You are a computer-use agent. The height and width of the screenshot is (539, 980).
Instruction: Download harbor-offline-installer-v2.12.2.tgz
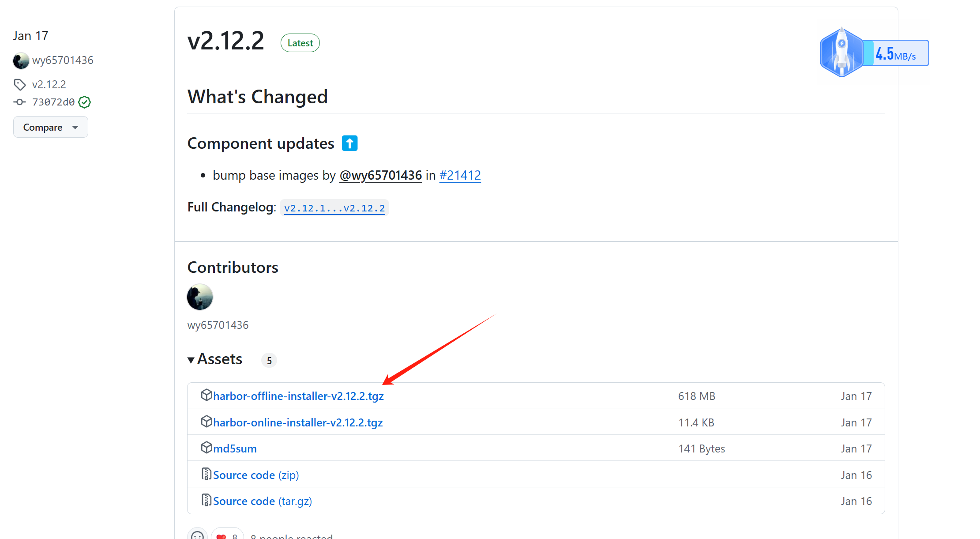pyautogui.click(x=298, y=396)
